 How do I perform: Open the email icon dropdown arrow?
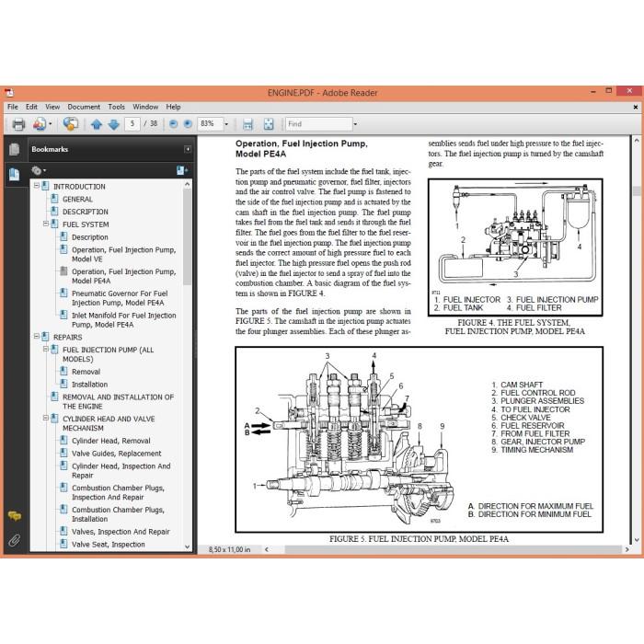tap(50, 124)
